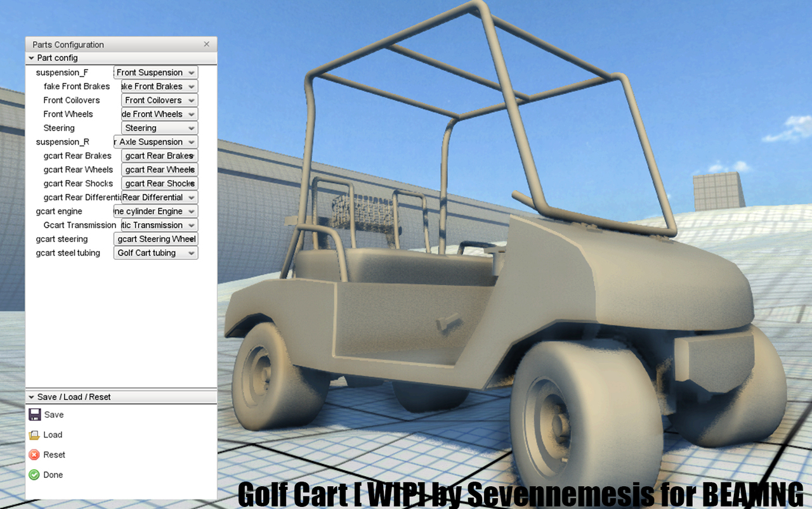
Task: Select the suspension_R row label
Action: click(63, 142)
